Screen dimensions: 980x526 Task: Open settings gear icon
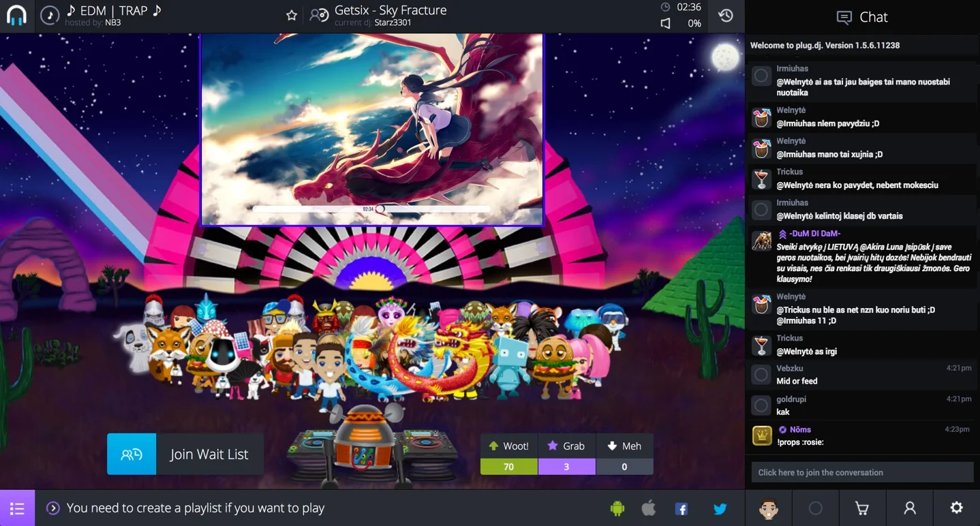click(x=957, y=508)
